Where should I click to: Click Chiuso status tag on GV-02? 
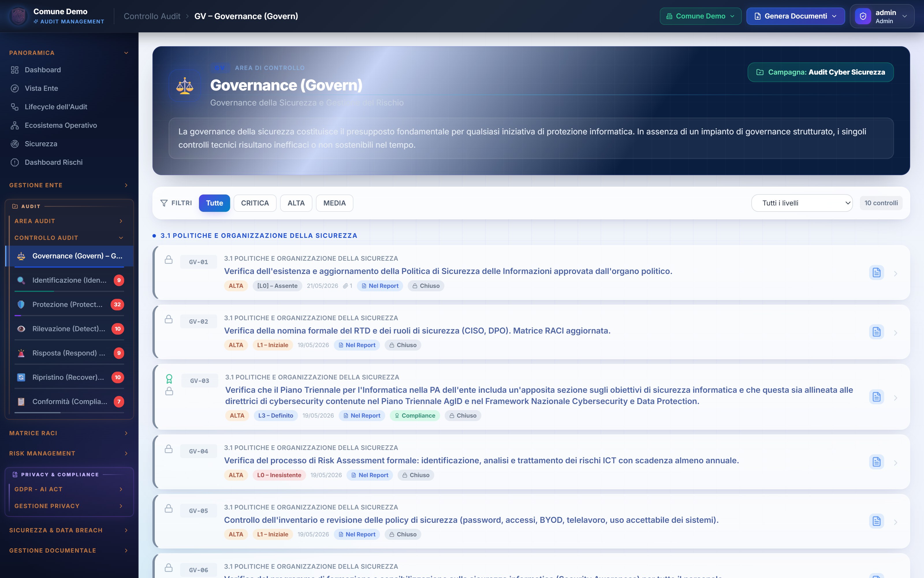tap(403, 345)
